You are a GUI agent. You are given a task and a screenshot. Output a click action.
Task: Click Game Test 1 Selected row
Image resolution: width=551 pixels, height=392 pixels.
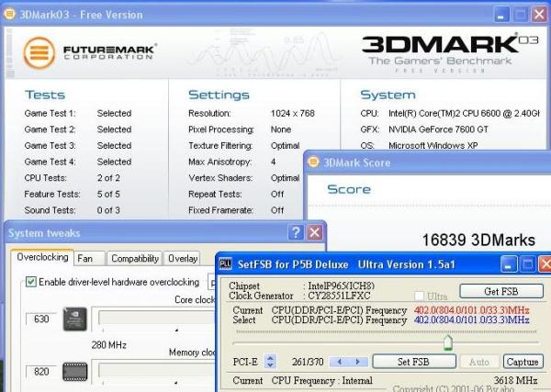78,114
